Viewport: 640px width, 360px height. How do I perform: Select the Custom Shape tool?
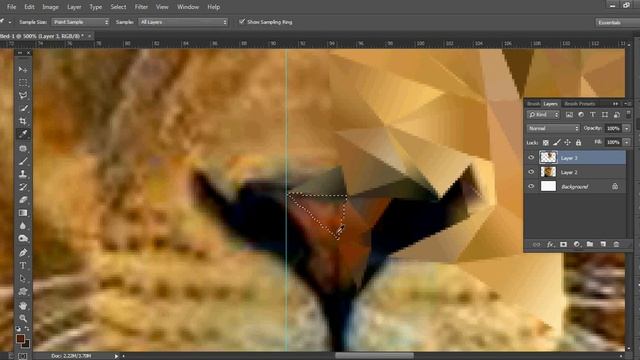point(23,291)
